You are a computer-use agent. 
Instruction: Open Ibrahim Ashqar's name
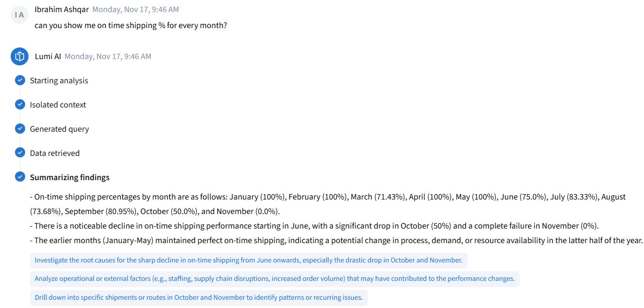61,9
